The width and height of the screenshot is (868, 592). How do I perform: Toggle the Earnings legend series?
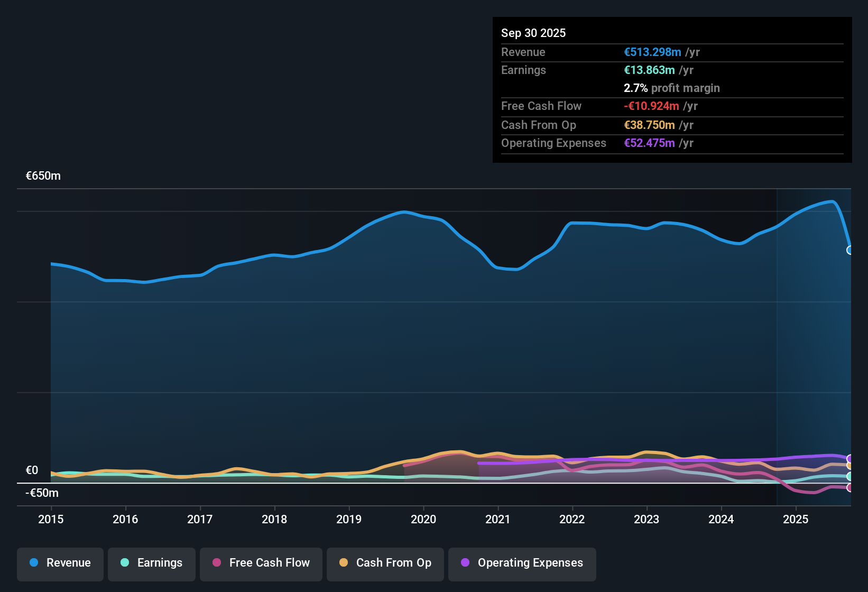[x=152, y=563]
